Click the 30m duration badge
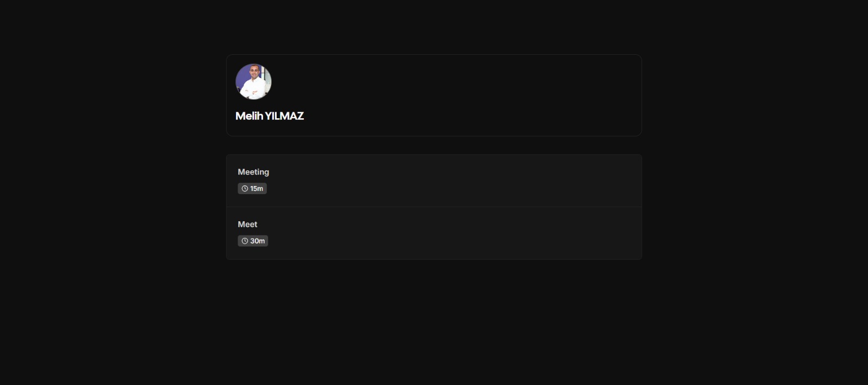The width and height of the screenshot is (868, 385). 253,241
